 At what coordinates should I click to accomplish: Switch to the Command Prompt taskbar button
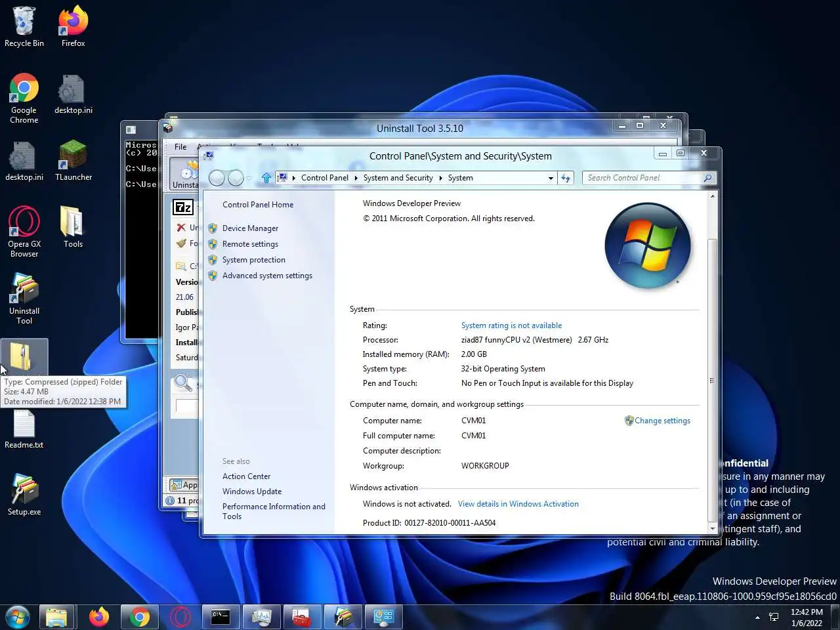coord(220,617)
